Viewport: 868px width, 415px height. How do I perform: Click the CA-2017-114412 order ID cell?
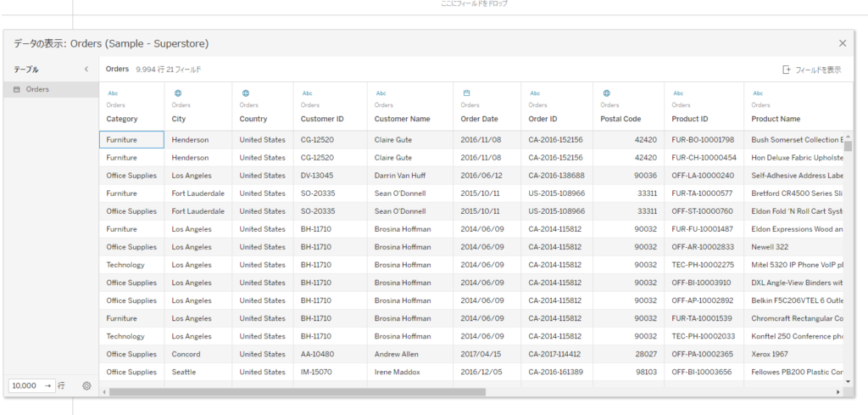[557, 354]
